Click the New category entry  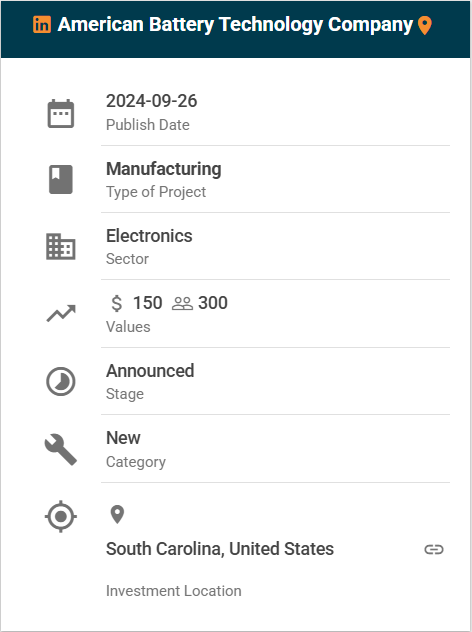click(123, 438)
